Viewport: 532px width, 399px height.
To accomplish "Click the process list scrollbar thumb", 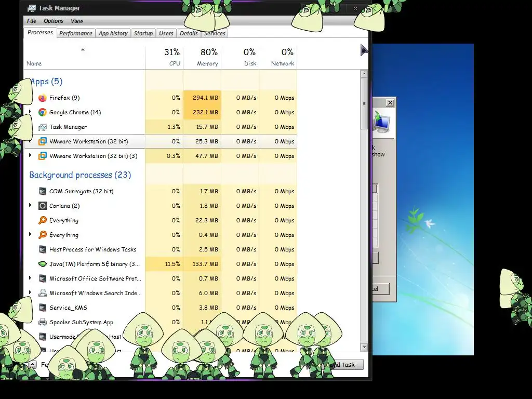I will click(x=364, y=103).
